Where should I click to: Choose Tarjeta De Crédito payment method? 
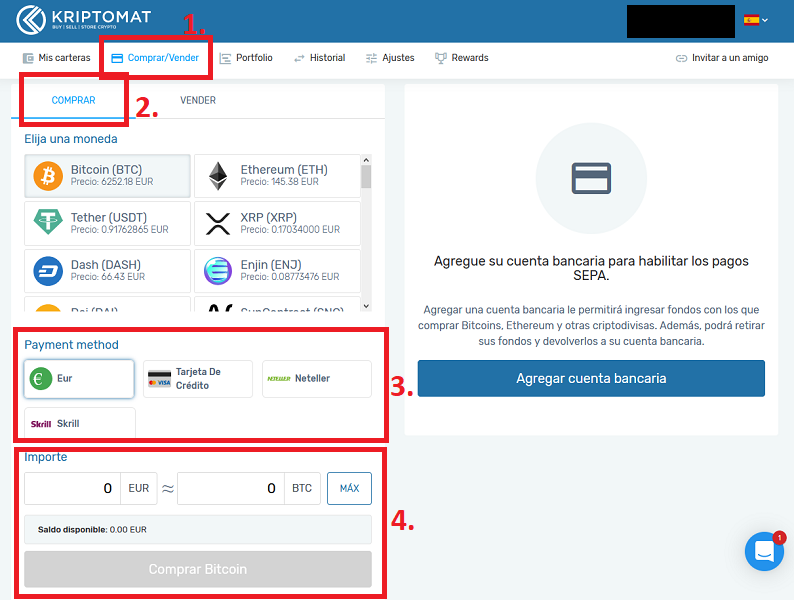(x=197, y=379)
